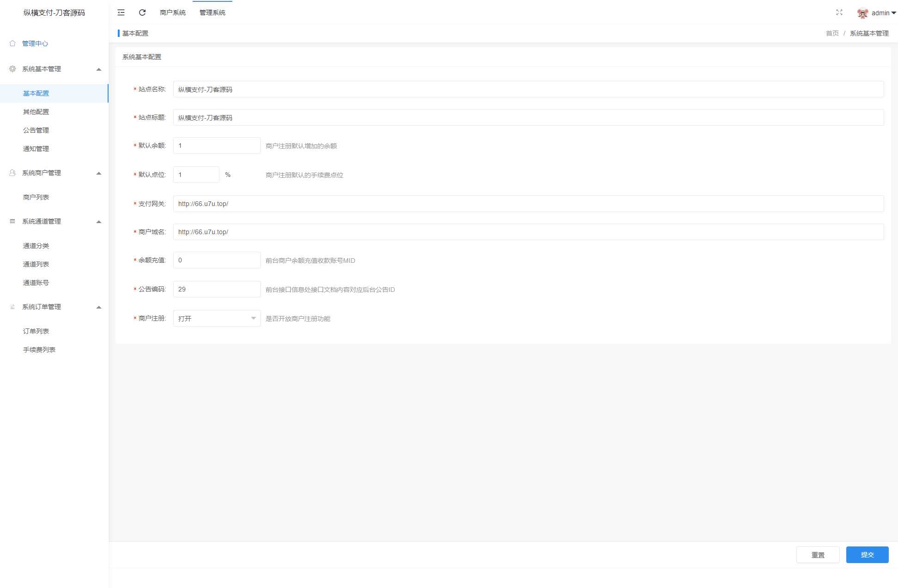Screen dimensions: 898x588
Task: Click into the 站点名称 input field
Action: click(x=528, y=89)
